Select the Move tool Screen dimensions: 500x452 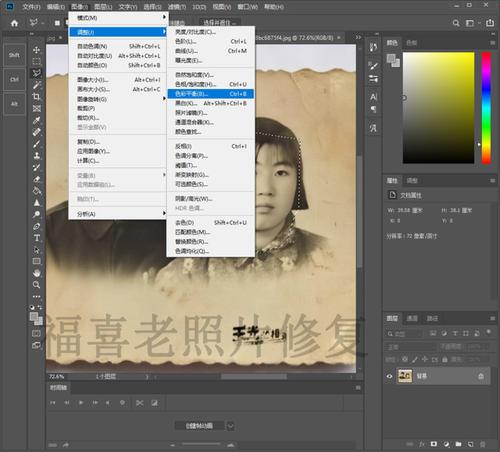36,50
